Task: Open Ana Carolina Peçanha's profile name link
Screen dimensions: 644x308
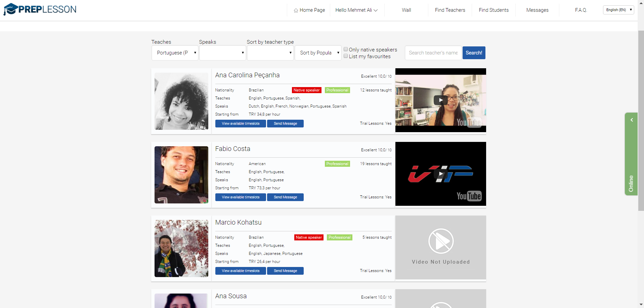Action: [x=247, y=75]
